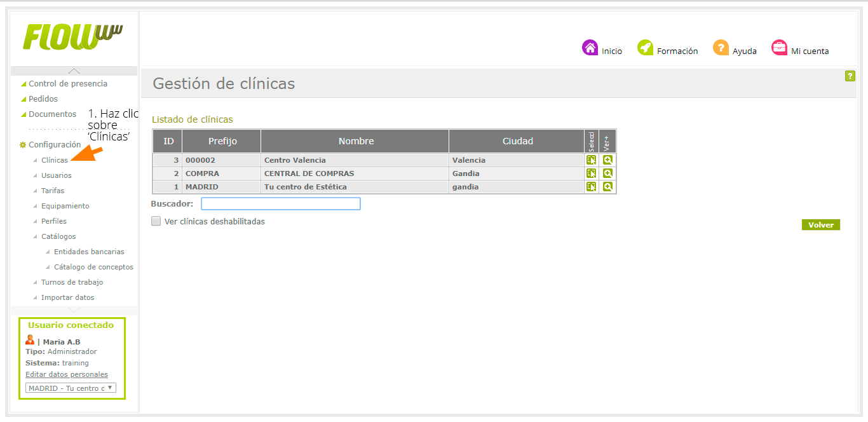View details of Centro Valencia with its magnifier icon
Viewport: 868px width, 422px height.
pyautogui.click(x=607, y=160)
